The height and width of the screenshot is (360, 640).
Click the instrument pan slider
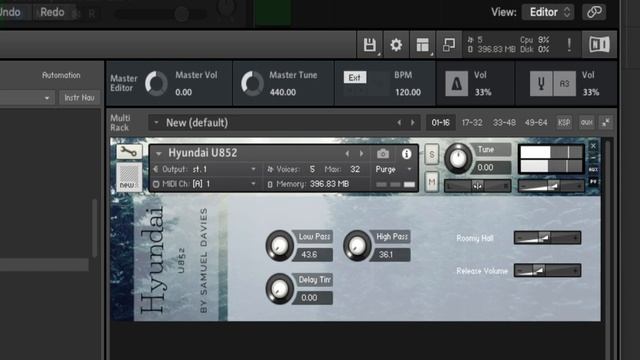[x=478, y=186]
